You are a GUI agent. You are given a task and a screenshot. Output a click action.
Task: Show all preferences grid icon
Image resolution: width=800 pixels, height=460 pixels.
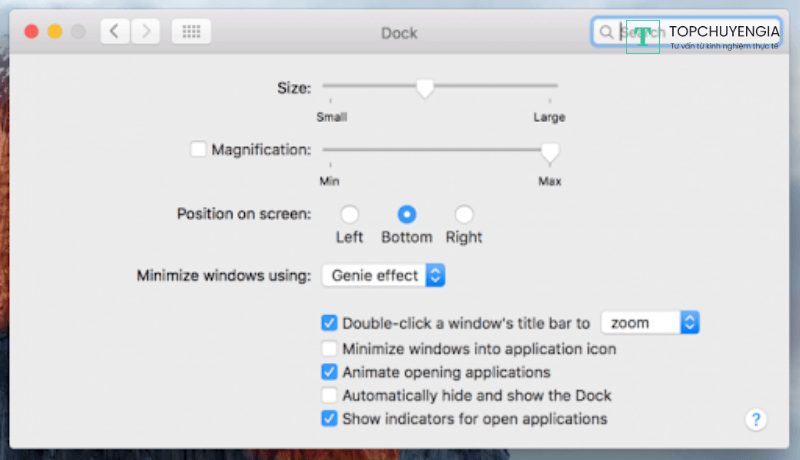point(191,31)
